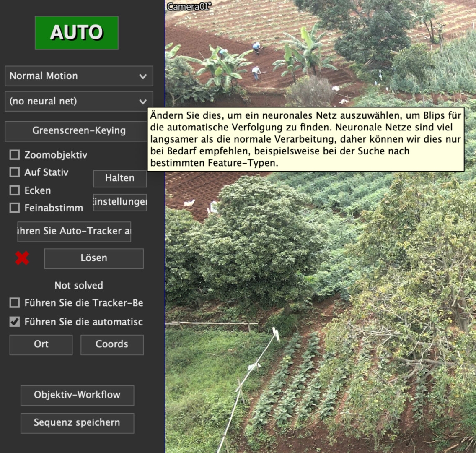Click the Lösen button
The height and width of the screenshot is (453, 476).
tap(94, 258)
